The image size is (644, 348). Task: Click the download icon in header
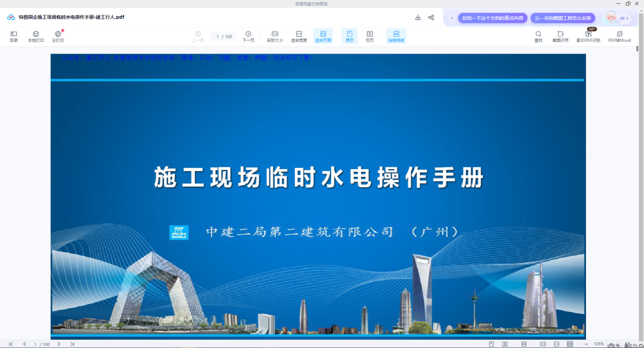click(x=418, y=17)
